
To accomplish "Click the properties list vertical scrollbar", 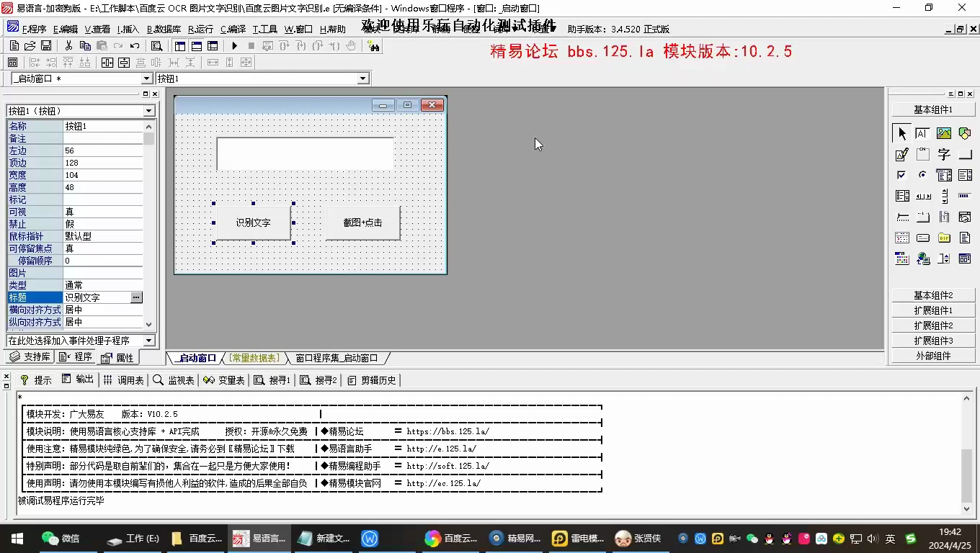I will [149, 225].
